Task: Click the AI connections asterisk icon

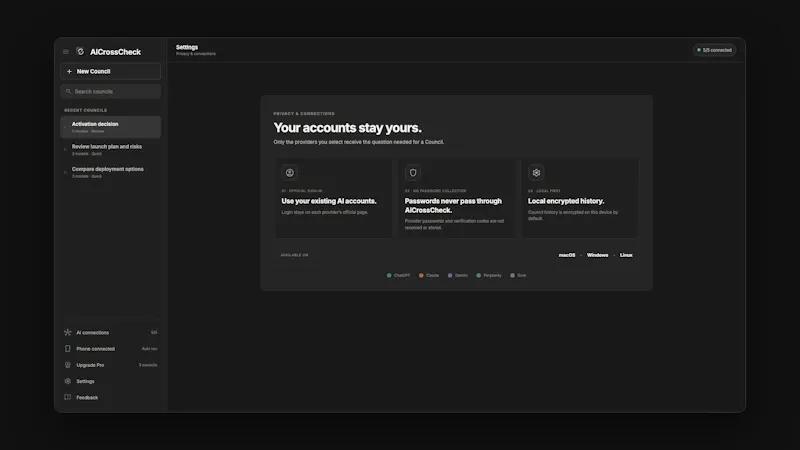Action: click(x=67, y=332)
